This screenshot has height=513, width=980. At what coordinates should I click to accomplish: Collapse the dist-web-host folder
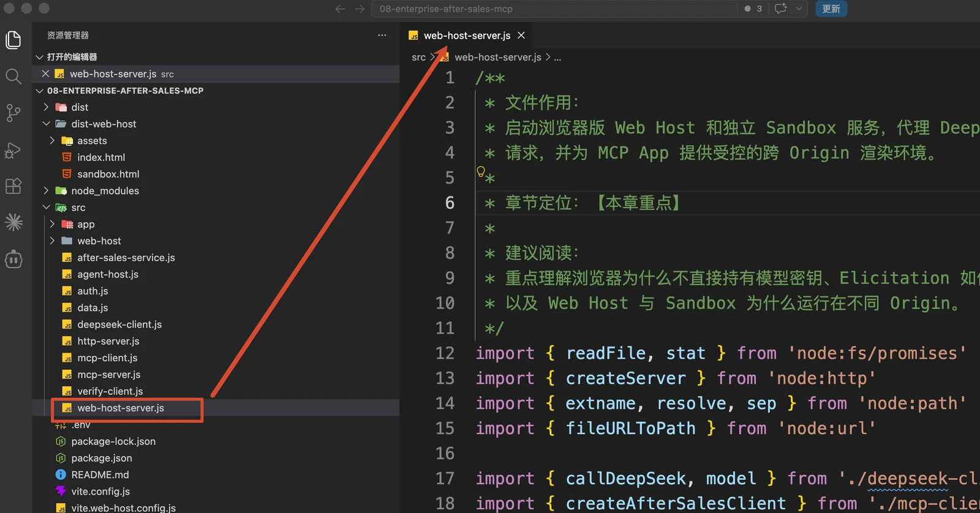(46, 124)
